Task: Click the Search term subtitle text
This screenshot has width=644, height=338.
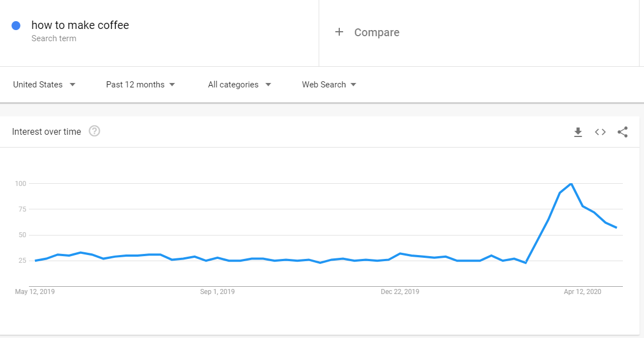Action: click(54, 38)
